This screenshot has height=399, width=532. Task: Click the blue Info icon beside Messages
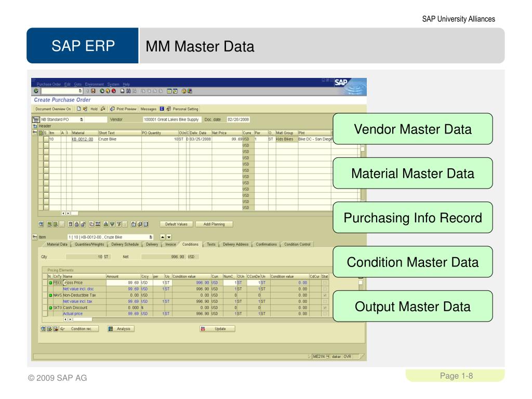(162, 109)
